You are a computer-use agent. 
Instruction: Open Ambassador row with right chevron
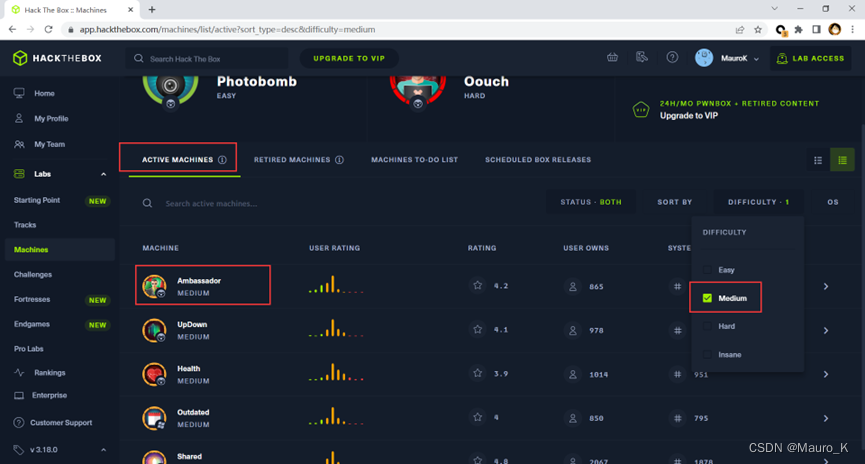click(x=826, y=286)
